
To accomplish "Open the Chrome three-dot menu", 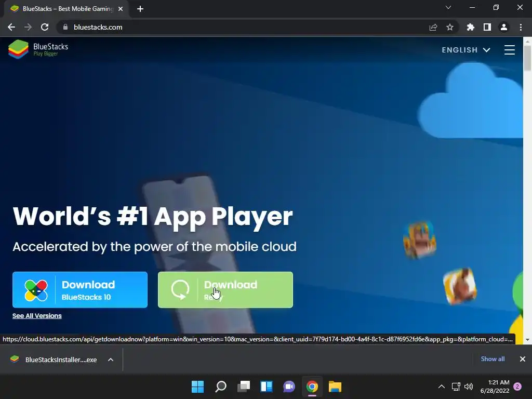I will [x=521, y=27].
